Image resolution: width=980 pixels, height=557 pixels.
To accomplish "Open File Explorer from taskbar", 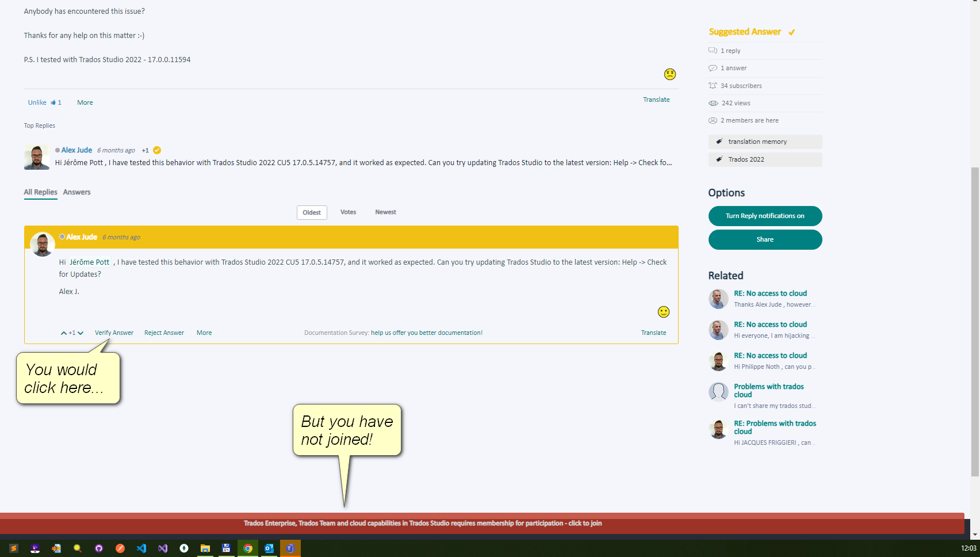I will point(205,548).
